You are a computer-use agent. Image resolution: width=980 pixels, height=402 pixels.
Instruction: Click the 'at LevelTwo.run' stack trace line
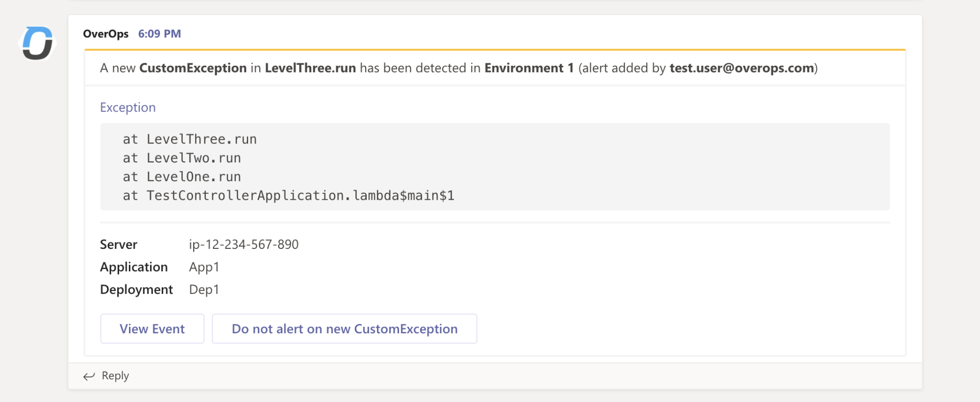182,158
